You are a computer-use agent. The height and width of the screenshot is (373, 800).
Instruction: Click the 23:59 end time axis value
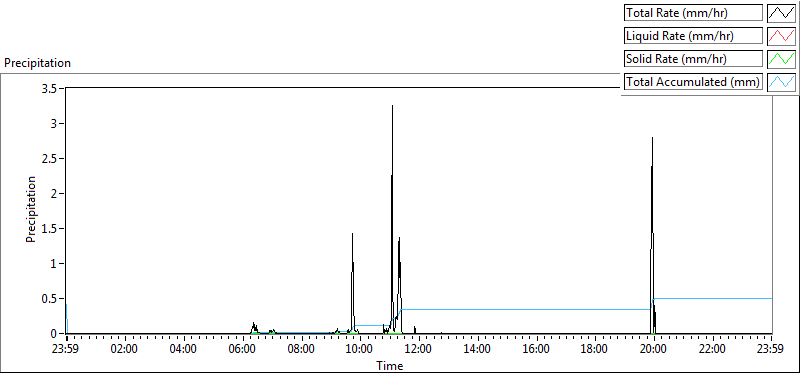coord(771,350)
